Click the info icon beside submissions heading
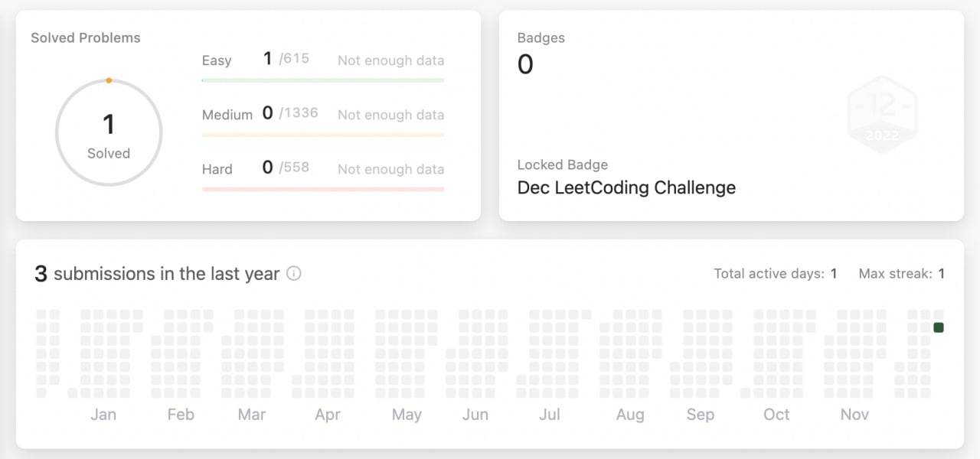980x459 pixels. 293,274
